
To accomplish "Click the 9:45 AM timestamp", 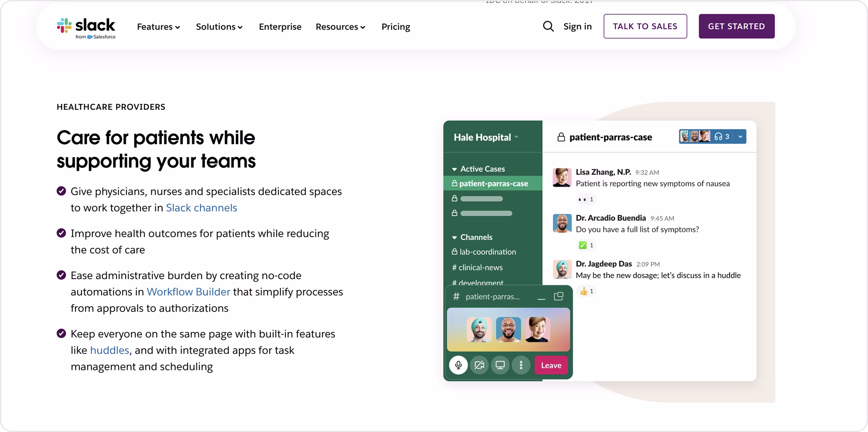I will [x=662, y=218].
